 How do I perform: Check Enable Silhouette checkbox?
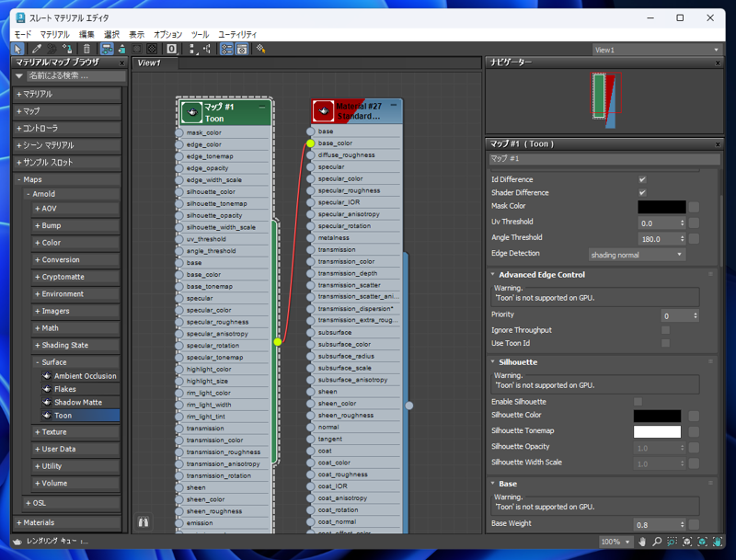[x=638, y=402]
